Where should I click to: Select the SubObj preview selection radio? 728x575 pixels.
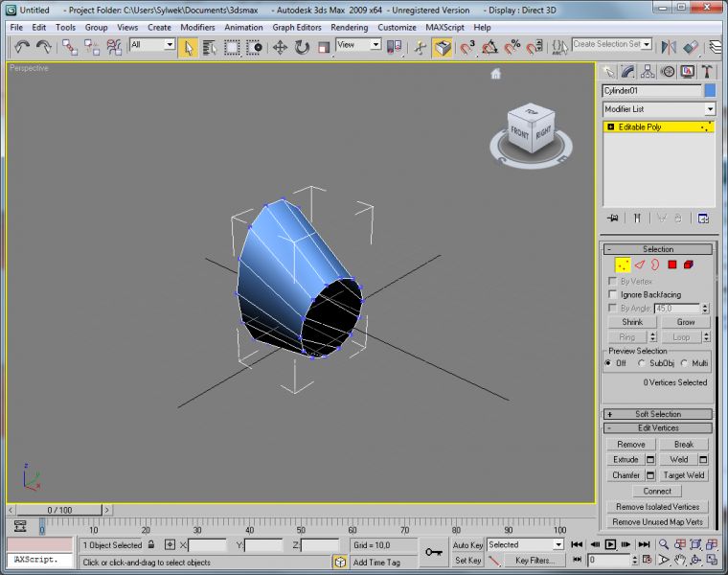coord(642,363)
